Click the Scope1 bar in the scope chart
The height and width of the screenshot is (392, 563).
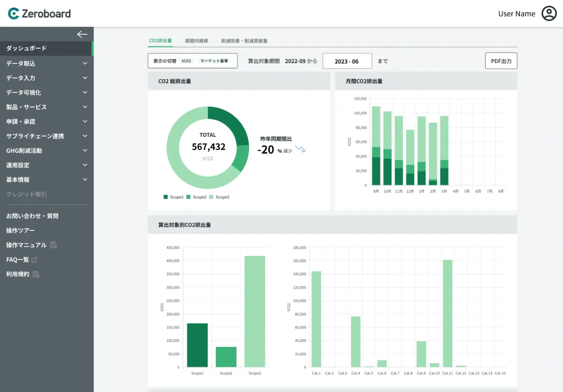(197, 345)
